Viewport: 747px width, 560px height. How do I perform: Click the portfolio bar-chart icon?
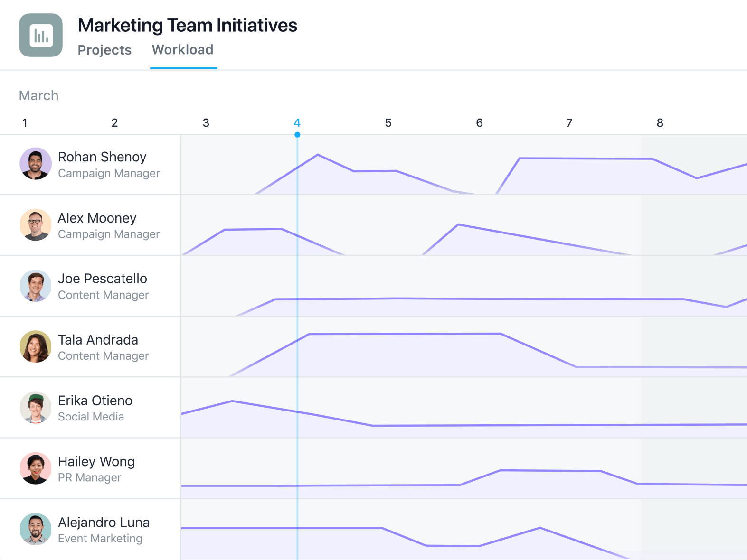[41, 35]
